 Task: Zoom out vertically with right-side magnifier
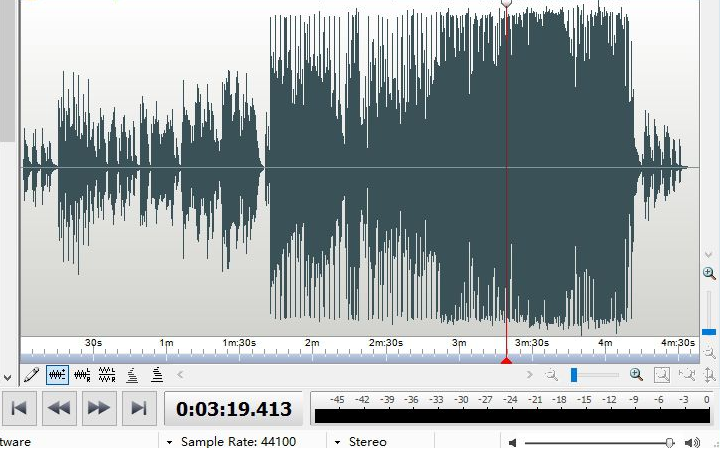709,352
